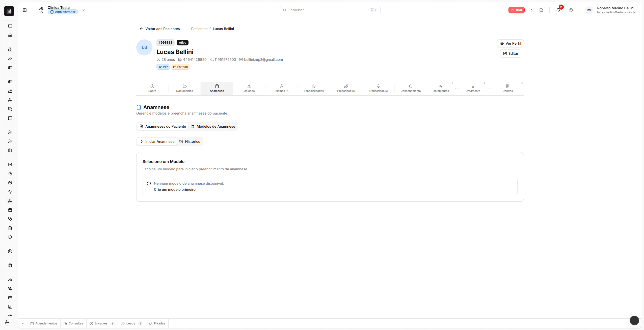Switch to the Documentos tab
The width and height of the screenshot is (644, 330).
point(184,88)
